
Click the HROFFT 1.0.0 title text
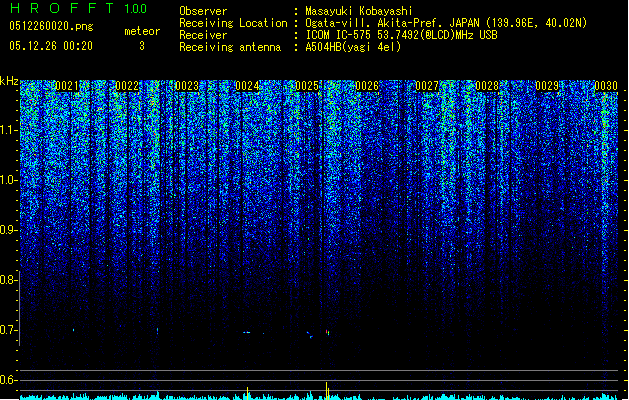tap(79, 8)
